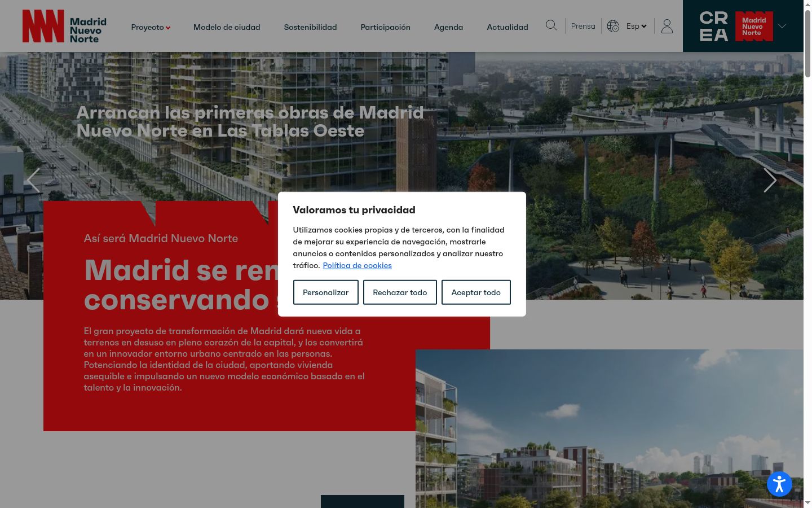Go to previous slide arrow
Image resolution: width=812 pixels, height=508 pixels.
point(33,181)
